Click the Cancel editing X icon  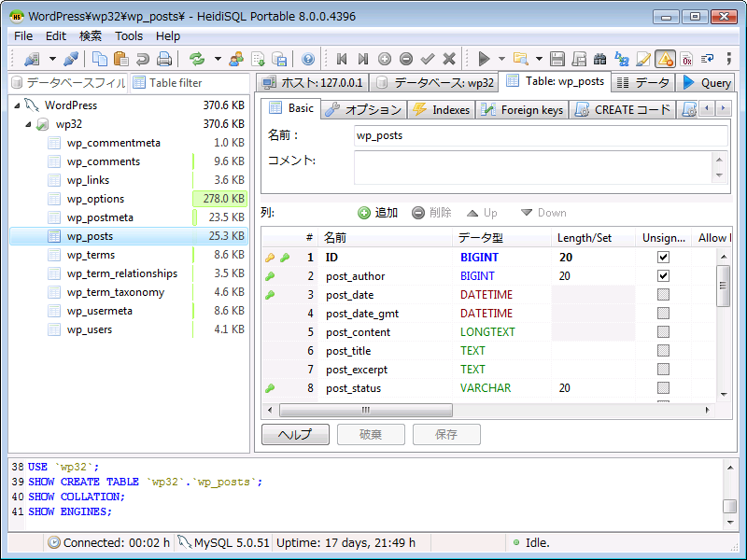[449, 59]
